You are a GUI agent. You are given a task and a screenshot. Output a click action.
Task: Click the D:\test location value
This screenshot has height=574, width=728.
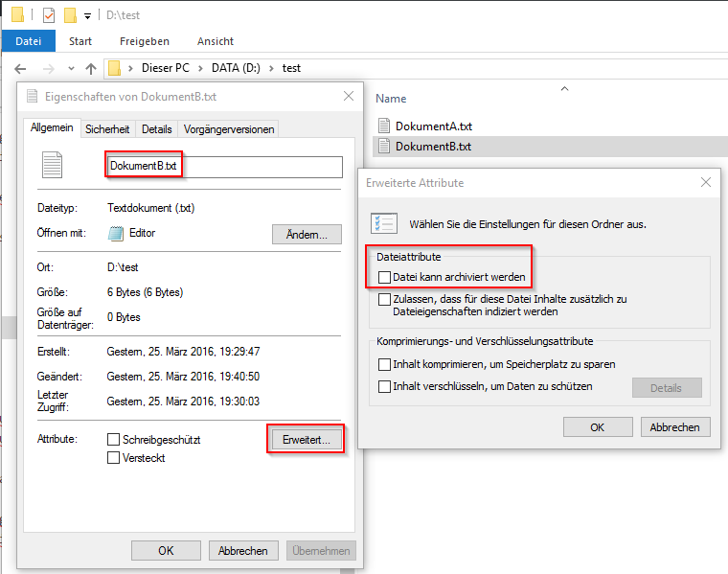click(x=123, y=267)
